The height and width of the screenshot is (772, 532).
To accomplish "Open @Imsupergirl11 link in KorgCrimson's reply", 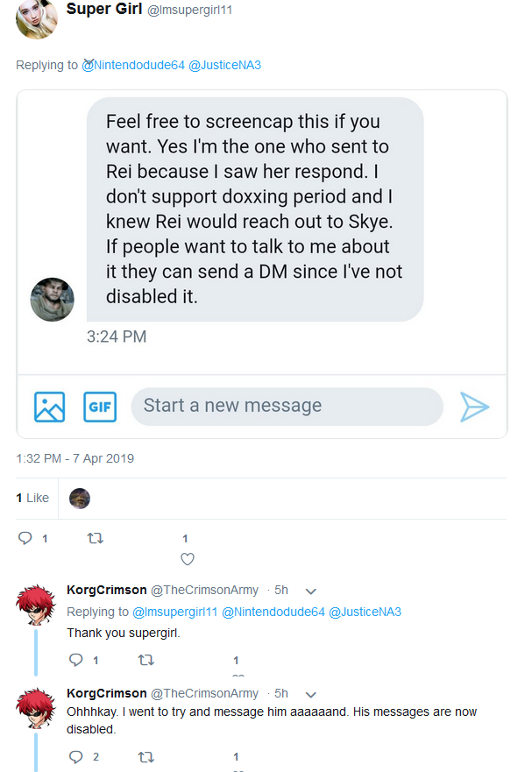I will 175,612.
